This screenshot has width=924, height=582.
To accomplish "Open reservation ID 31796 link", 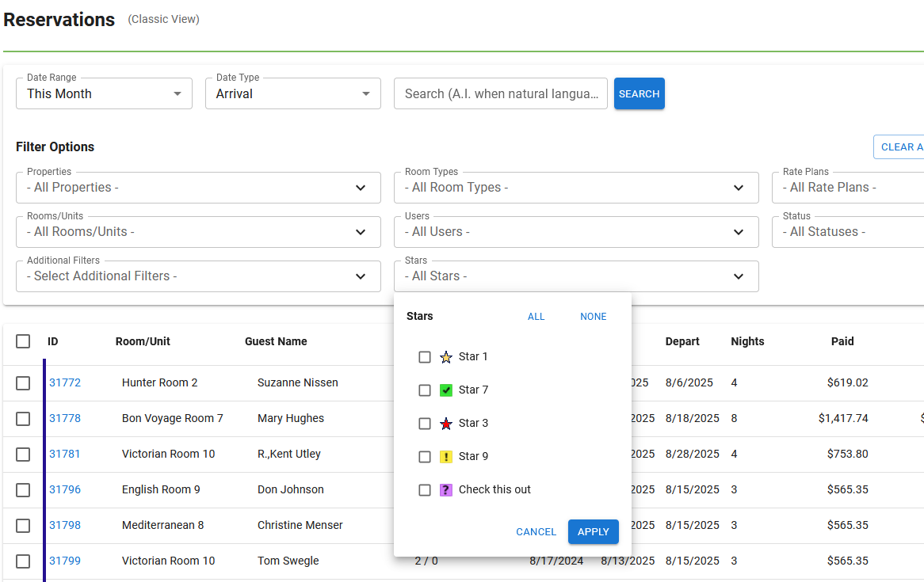I will pos(65,489).
